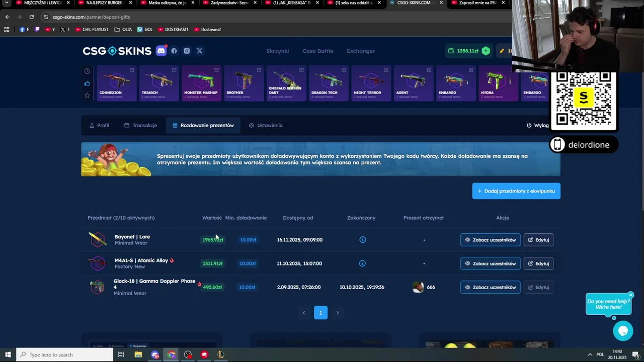This screenshot has height=362, width=644.
Task: Go to previous page arrow in pagination
Action: pos(304,313)
